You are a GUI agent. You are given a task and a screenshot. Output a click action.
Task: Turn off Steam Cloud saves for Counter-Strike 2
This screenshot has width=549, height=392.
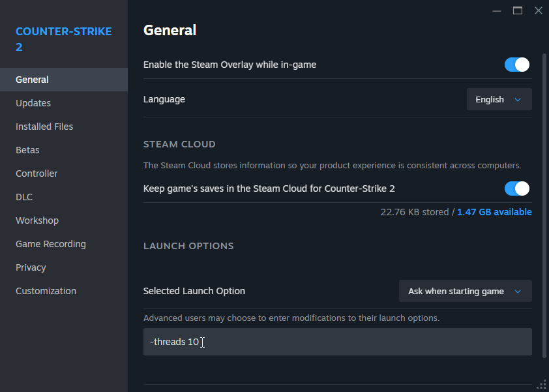point(516,188)
